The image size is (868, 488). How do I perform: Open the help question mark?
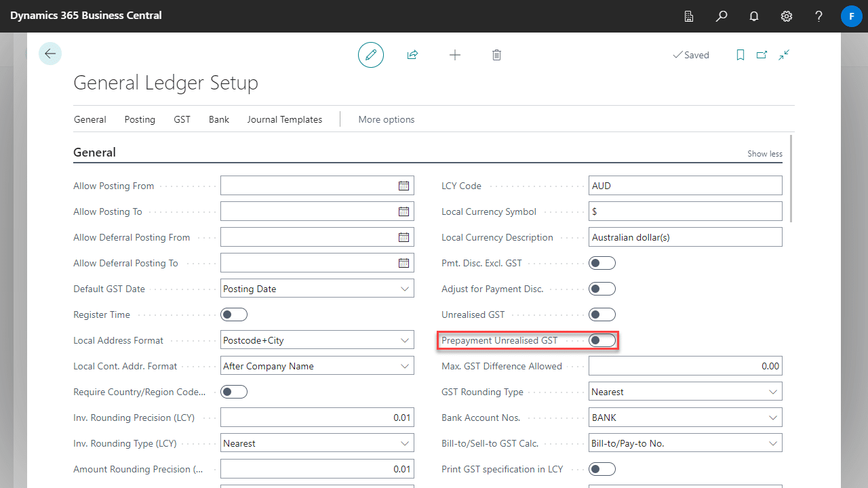(819, 16)
